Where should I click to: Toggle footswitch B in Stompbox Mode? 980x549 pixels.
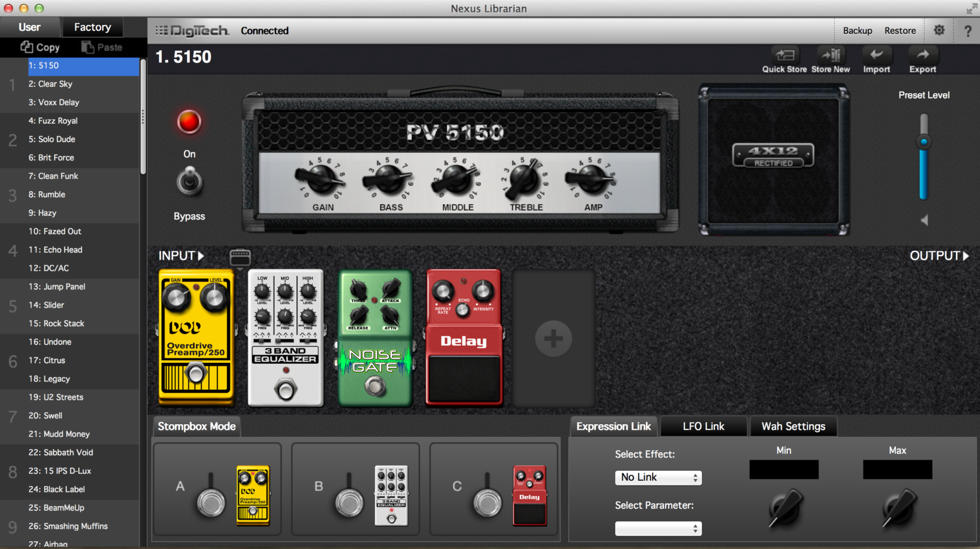349,502
